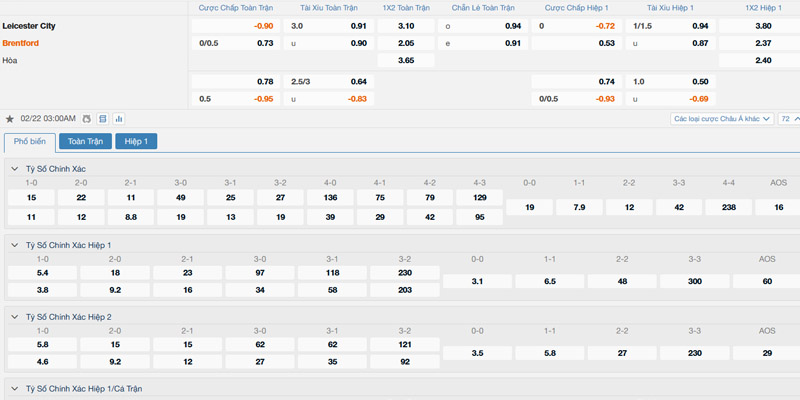Pick first half 3-2 odds 203
The height and width of the screenshot is (400, 800).
point(405,290)
